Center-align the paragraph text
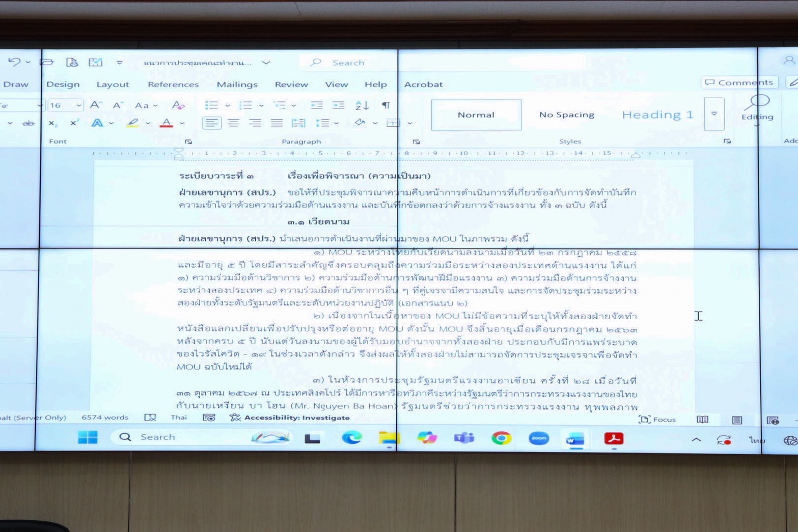 (233, 123)
